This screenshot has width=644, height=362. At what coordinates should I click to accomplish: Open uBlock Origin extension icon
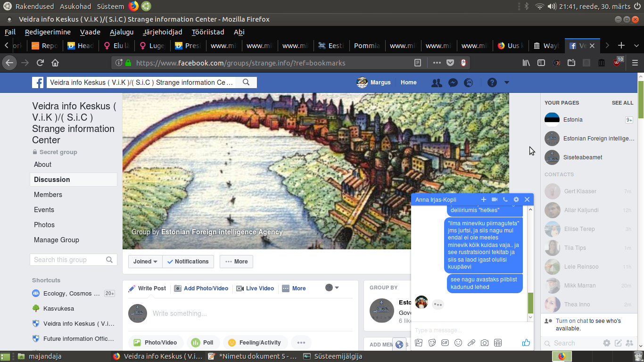618,62
